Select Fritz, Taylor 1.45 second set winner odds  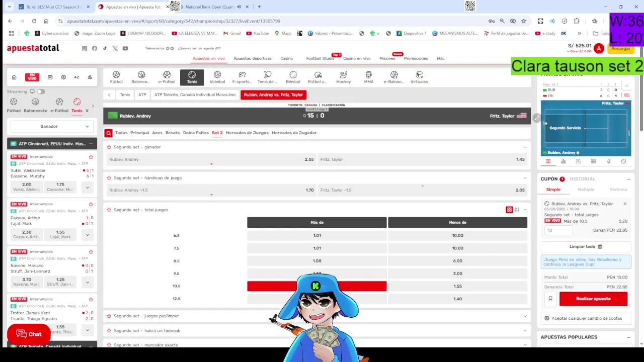[x=423, y=159]
